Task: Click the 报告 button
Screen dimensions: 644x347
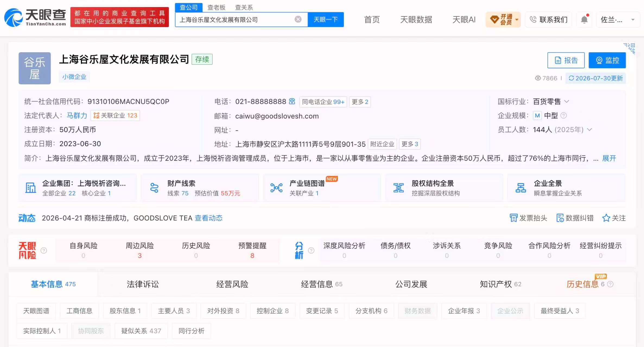Action: click(x=566, y=60)
